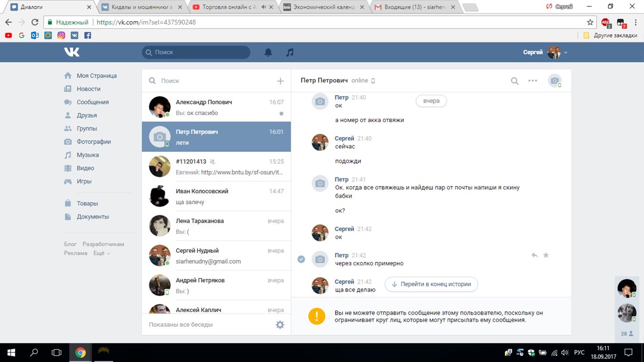Click Перейти в конец истории button
The image size is (644, 362).
431,284
